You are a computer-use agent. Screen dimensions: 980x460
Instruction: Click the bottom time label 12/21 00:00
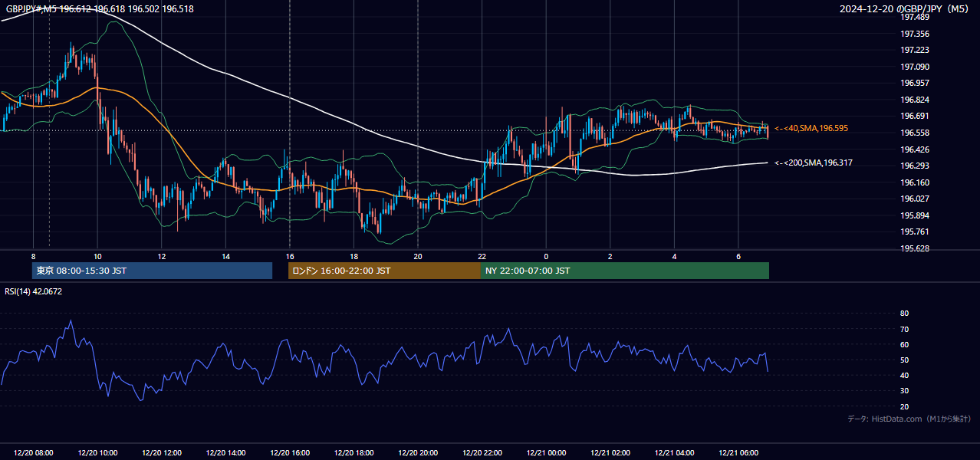(546, 453)
